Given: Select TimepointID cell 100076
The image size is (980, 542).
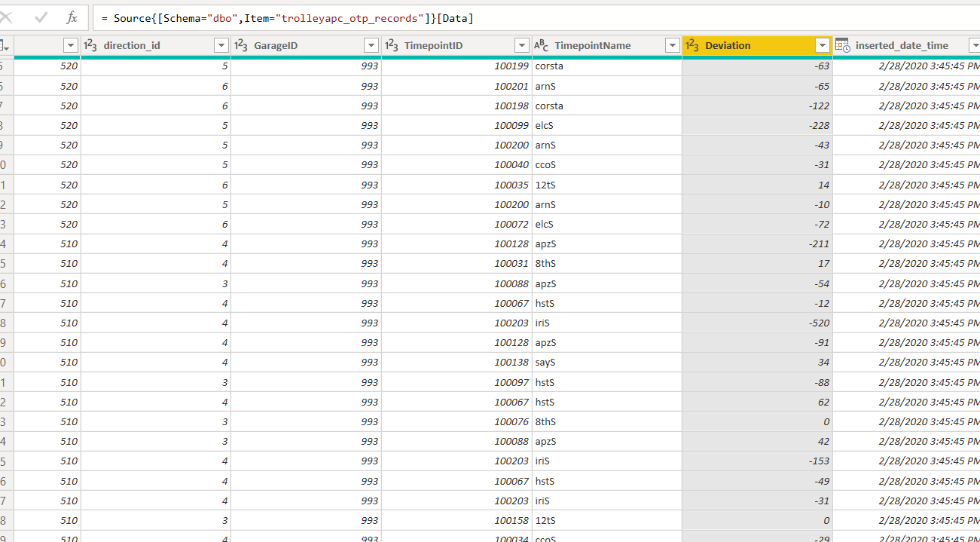Looking at the screenshot, I should [456, 421].
